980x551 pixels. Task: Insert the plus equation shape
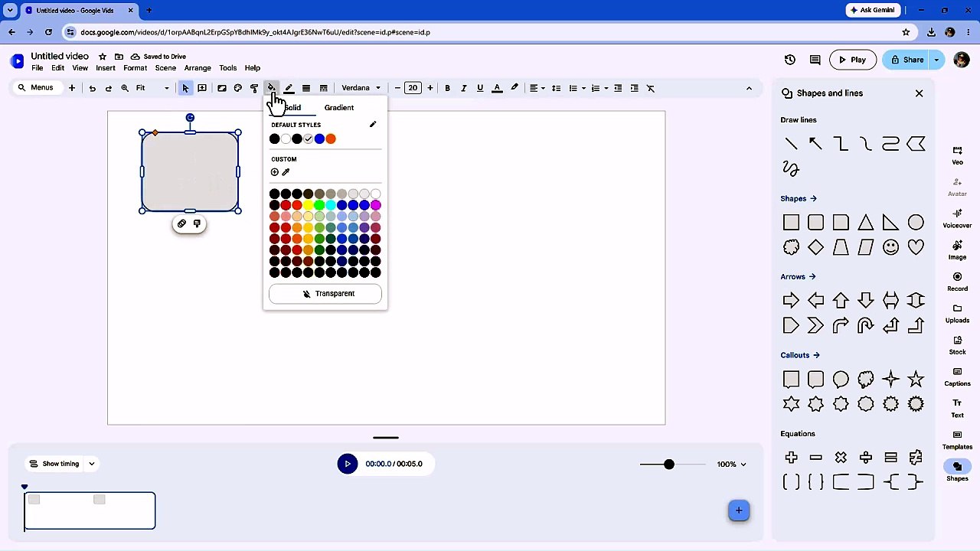coord(791,458)
